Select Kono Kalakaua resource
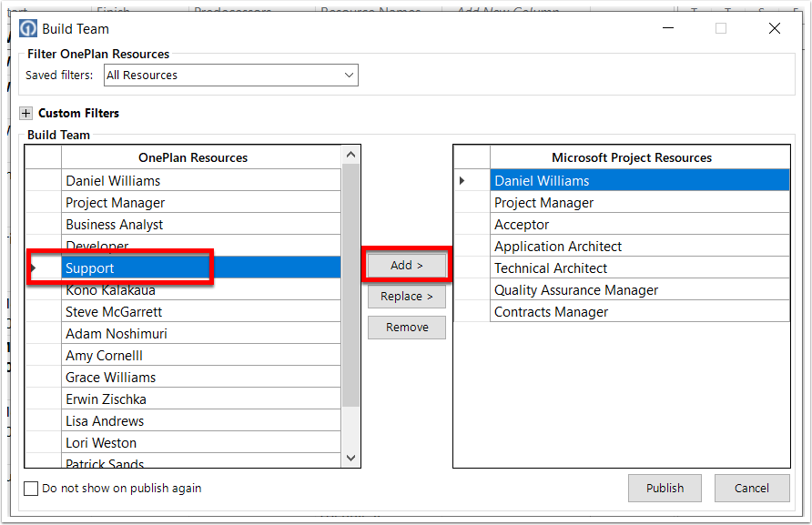Image resolution: width=812 pixels, height=525 pixels. [x=201, y=290]
